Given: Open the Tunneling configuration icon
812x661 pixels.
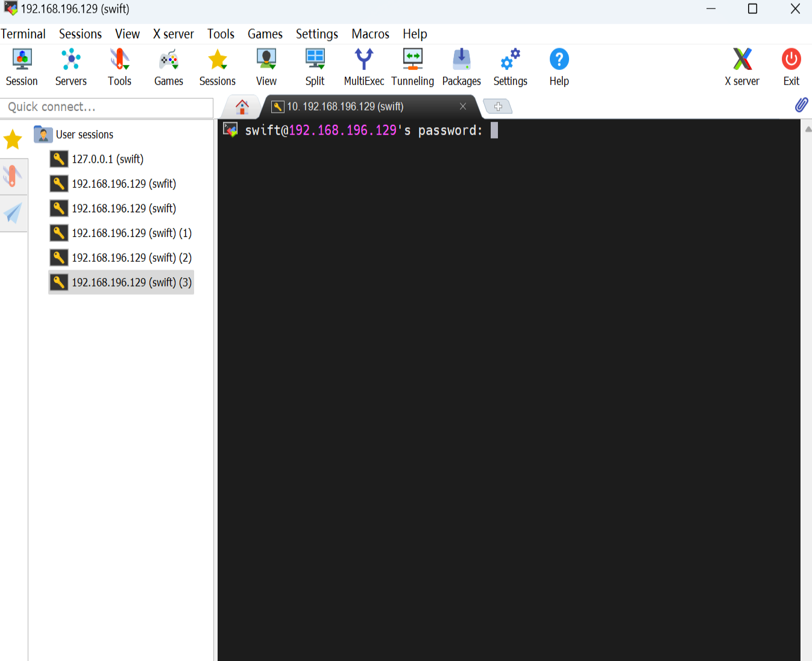Looking at the screenshot, I should 412,66.
